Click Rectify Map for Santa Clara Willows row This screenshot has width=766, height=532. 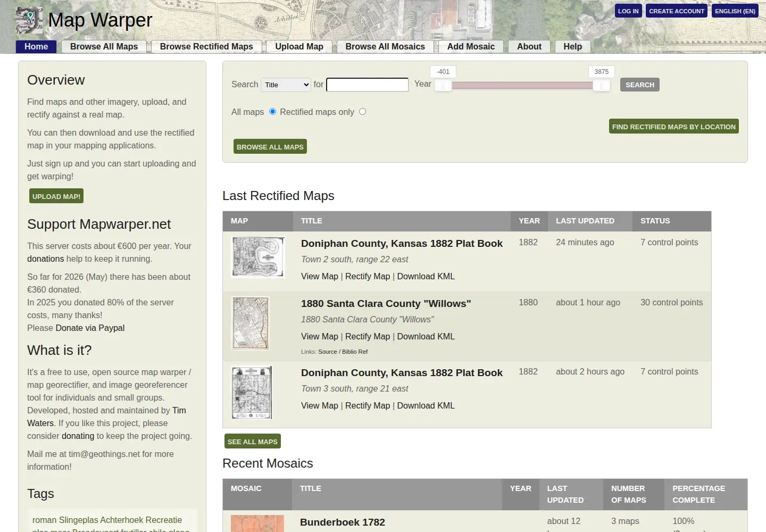point(368,336)
